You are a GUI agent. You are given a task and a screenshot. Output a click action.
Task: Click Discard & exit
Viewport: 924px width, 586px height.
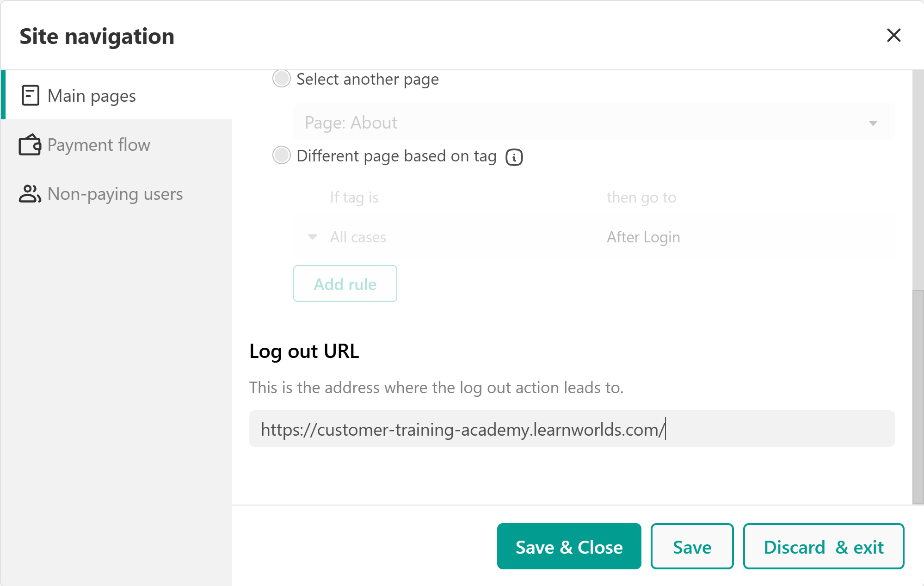tap(823, 547)
